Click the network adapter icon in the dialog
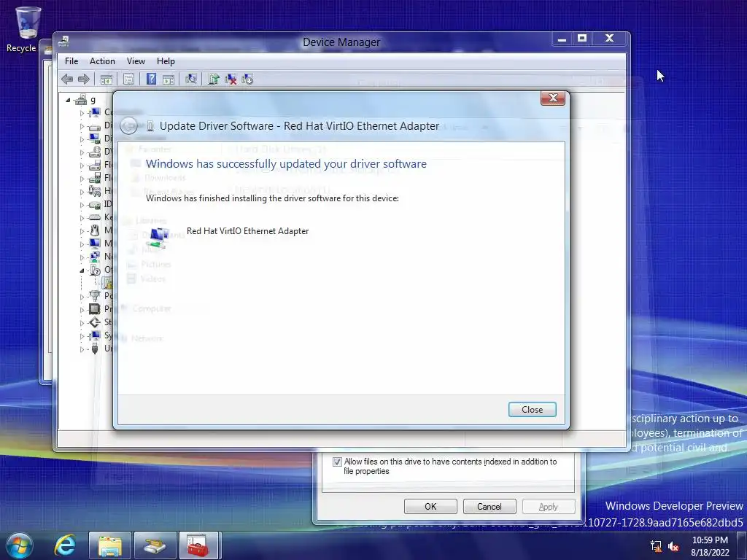 pos(159,237)
